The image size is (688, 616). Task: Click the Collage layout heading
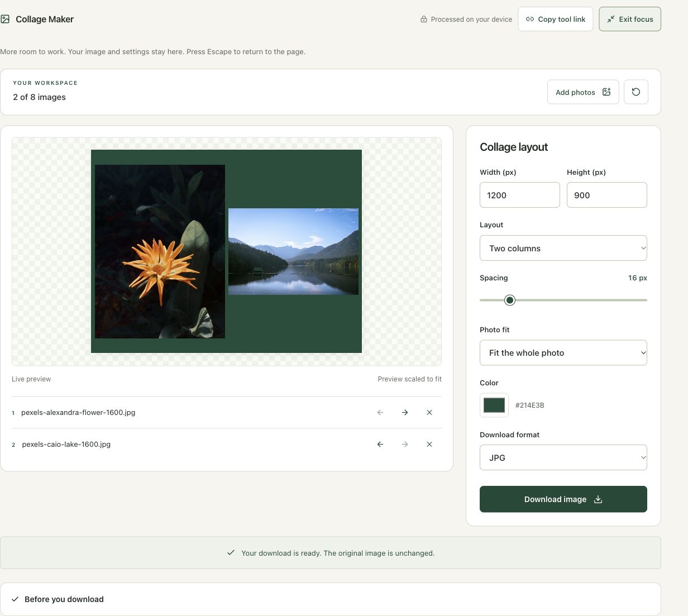514,147
